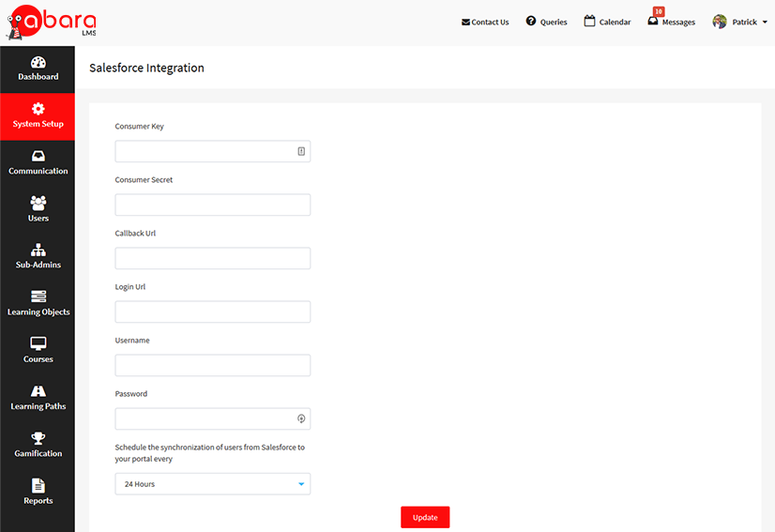Open Courses monitor icon
Viewport: 775px width, 532px height.
coord(38,343)
